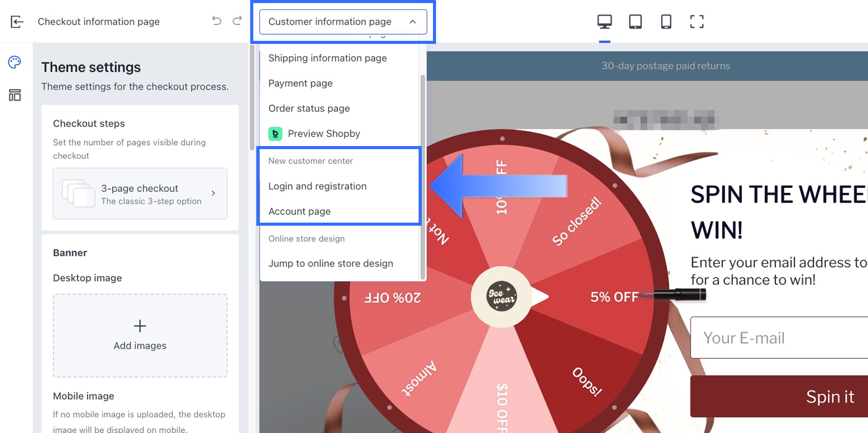868x433 pixels.
Task: Switch to desktop preview
Action: (605, 21)
